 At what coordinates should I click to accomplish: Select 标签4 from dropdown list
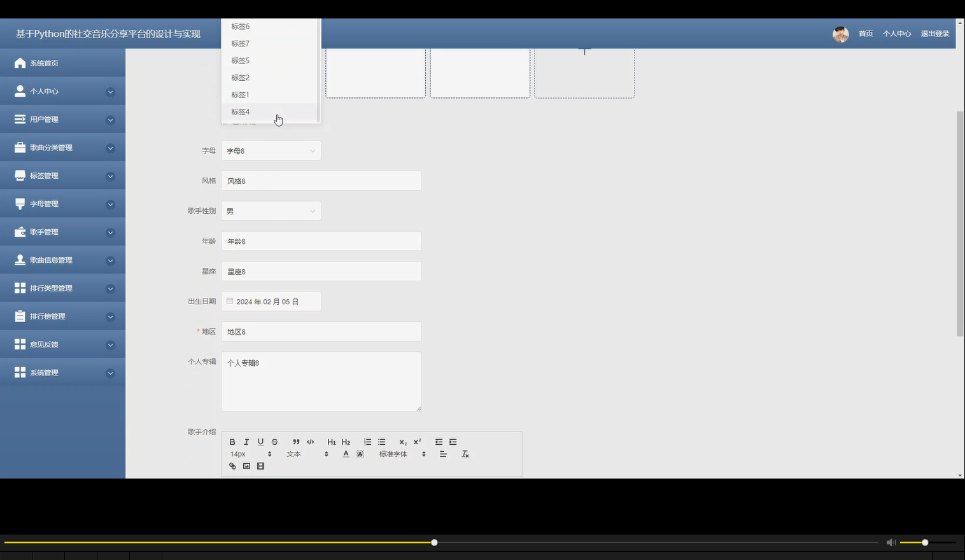click(269, 112)
